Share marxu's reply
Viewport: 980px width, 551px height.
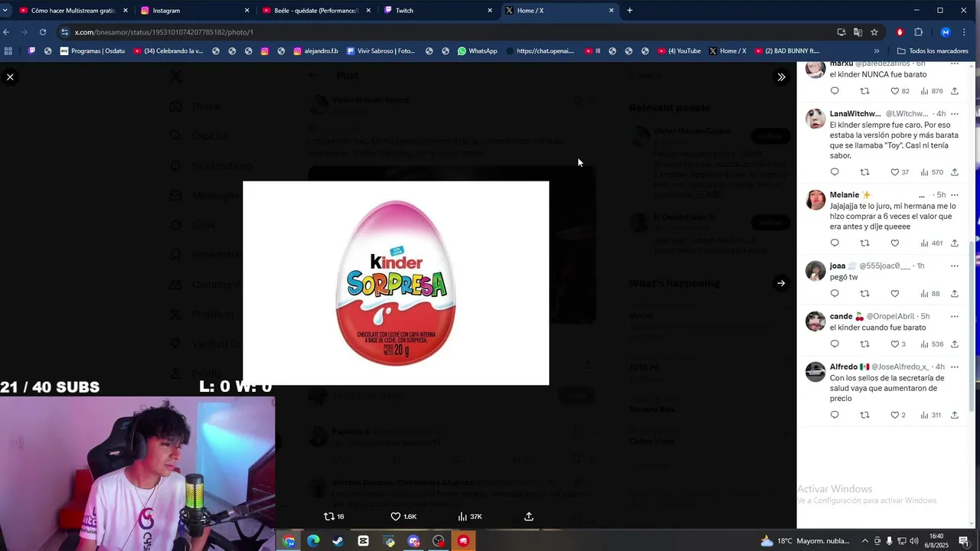click(955, 91)
